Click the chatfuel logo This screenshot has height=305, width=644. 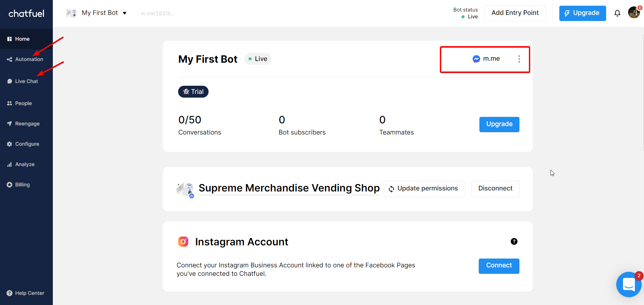(x=26, y=14)
